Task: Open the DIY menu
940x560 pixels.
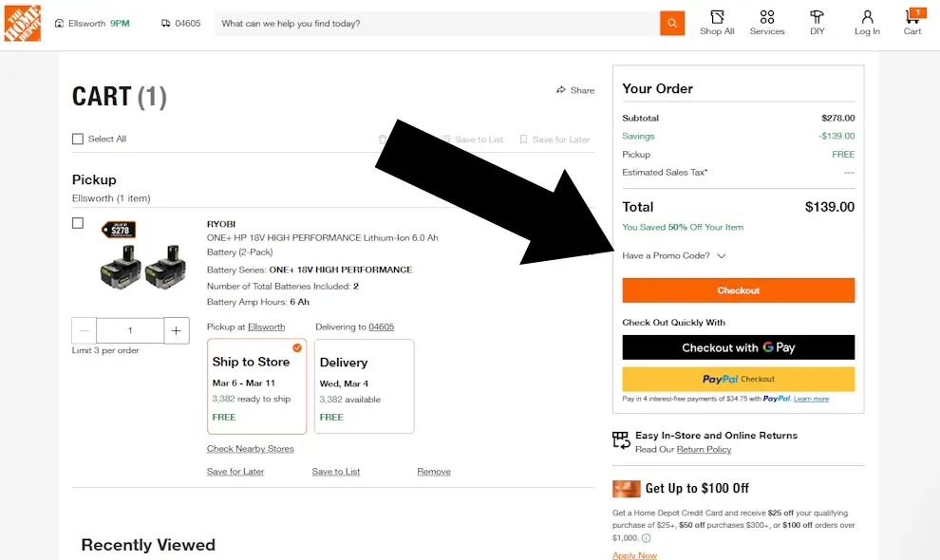Action: [x=818, y=23]
